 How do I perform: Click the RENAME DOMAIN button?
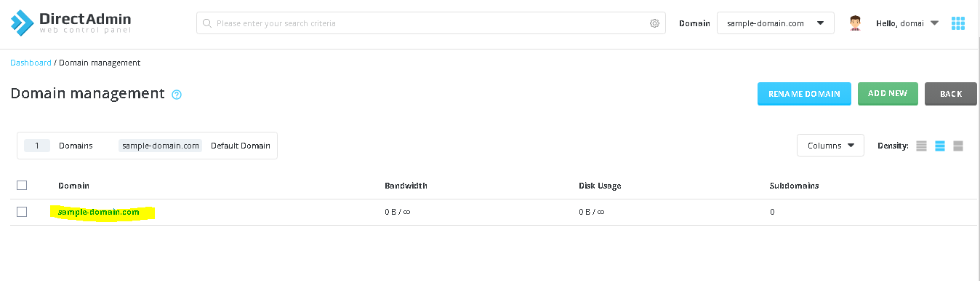[804, 94]
